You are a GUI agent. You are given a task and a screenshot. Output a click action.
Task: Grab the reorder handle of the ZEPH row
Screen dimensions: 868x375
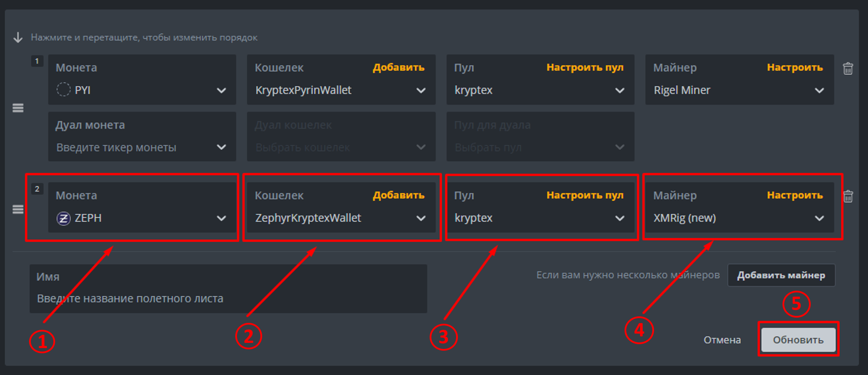click(18, 209)
